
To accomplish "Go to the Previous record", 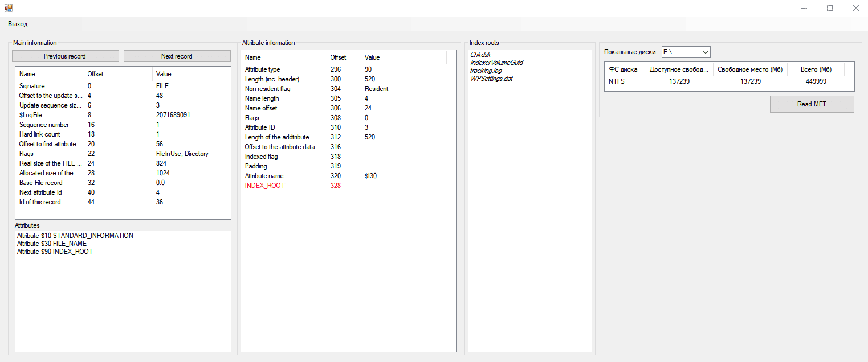I will [65, 56].
